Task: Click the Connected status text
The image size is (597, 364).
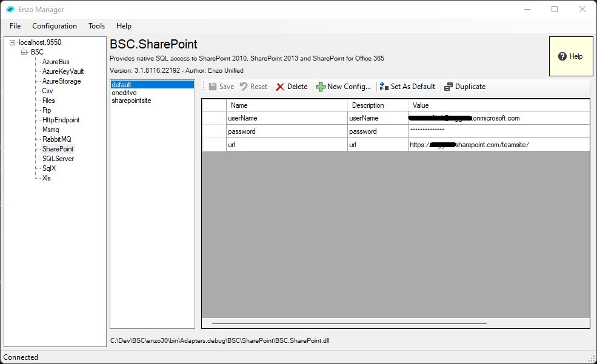Action: pos(21,357)
